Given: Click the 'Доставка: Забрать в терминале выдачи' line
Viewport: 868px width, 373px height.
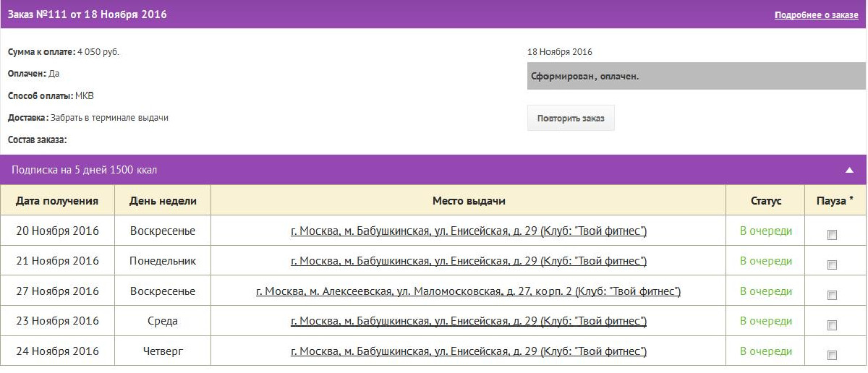Looking at the screenshot, I should 88,117.
